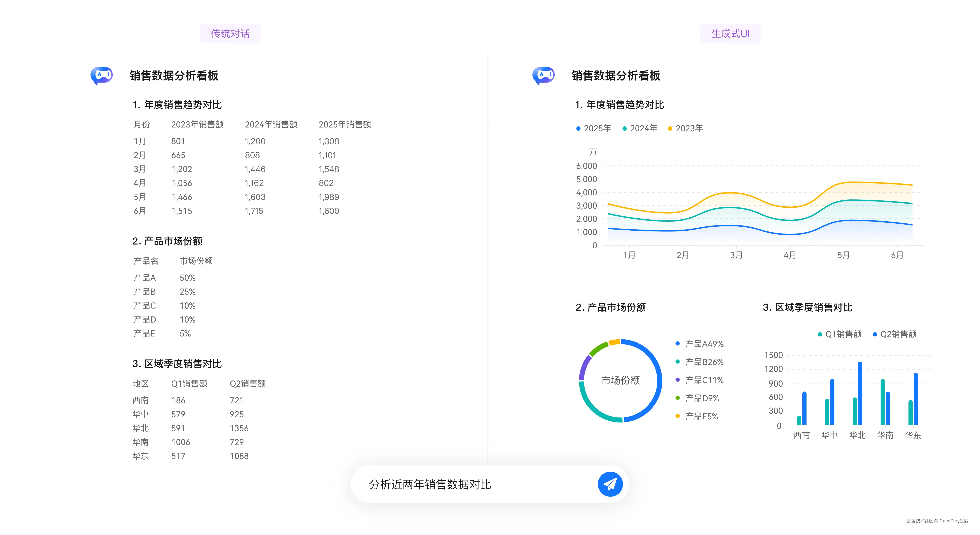Click the right chat robot avatar icon

543,75
